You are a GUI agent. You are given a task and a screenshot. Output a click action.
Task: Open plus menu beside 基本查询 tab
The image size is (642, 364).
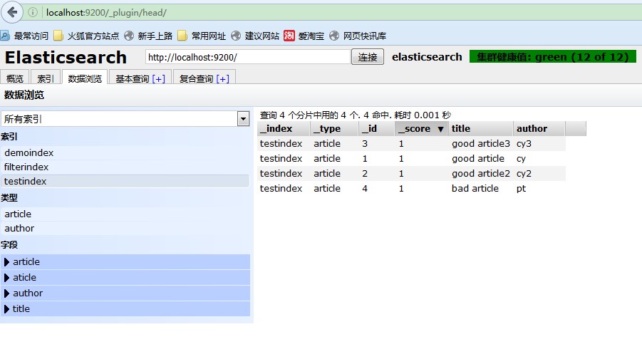point(158,78)
